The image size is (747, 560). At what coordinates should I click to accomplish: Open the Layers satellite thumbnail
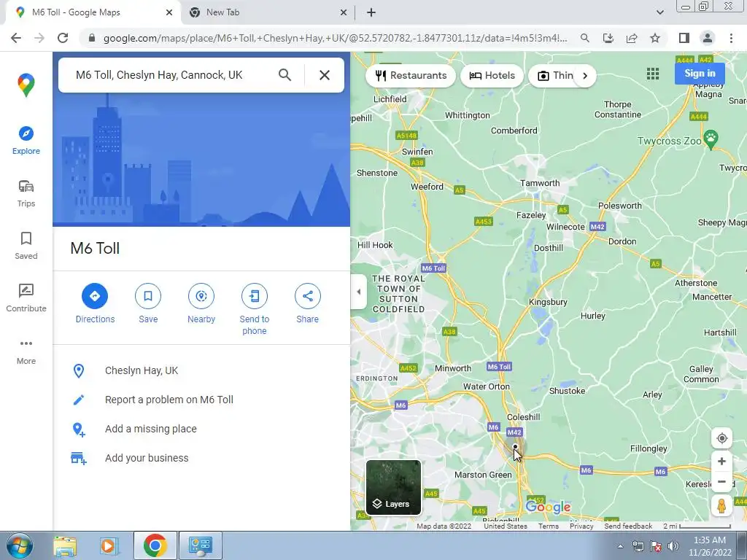click(393, 488)
